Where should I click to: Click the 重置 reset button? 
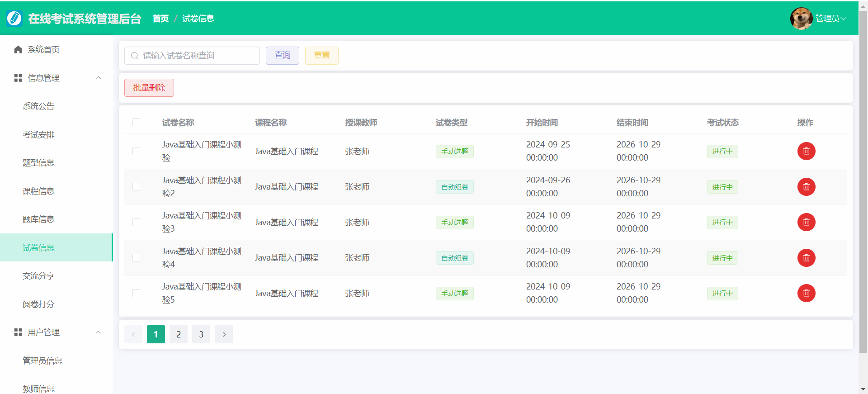[322, 55]
